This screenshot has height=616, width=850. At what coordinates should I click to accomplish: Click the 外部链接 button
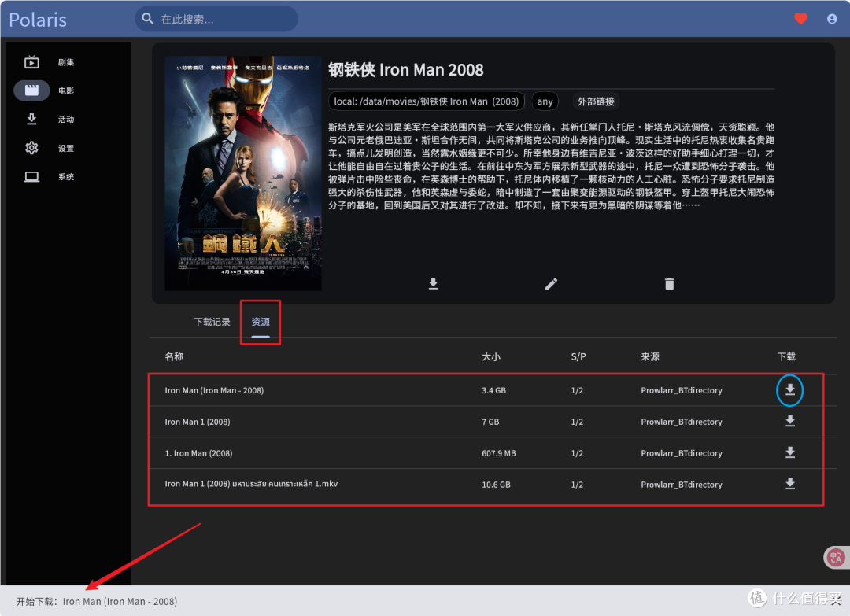(x=596, y=101)
